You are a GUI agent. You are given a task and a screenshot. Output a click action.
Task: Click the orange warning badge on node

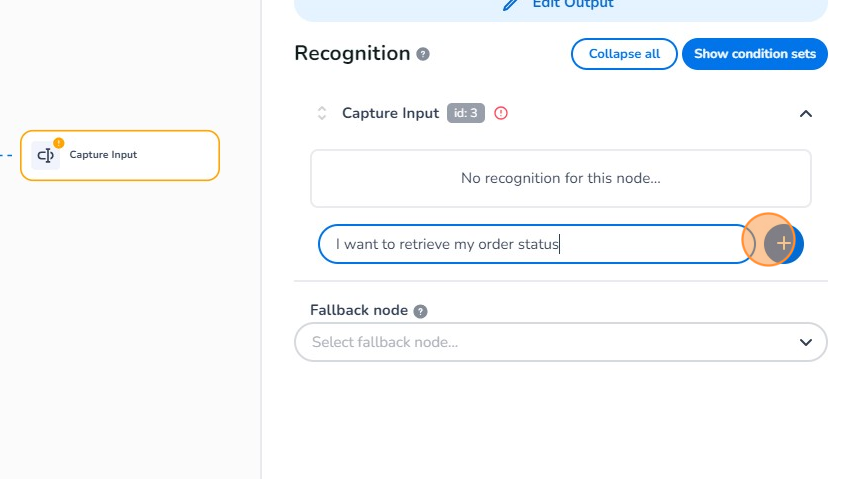pyautogui.click(x=58, y=142)
